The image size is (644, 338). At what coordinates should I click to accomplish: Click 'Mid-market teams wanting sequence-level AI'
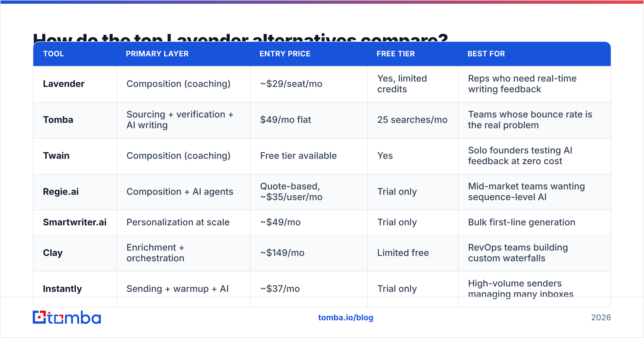pyautogui.click(x=526, y=192)
